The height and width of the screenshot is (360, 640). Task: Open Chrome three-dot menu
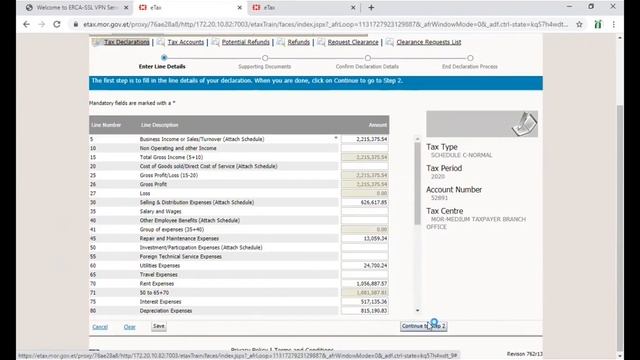pyautogui.click(x=613, y=24)
